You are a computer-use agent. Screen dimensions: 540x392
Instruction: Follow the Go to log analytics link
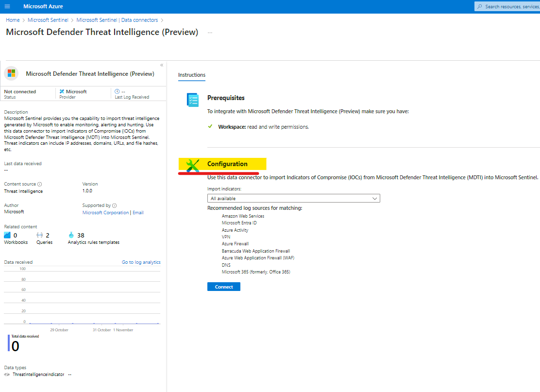click(x=141, y=262)
